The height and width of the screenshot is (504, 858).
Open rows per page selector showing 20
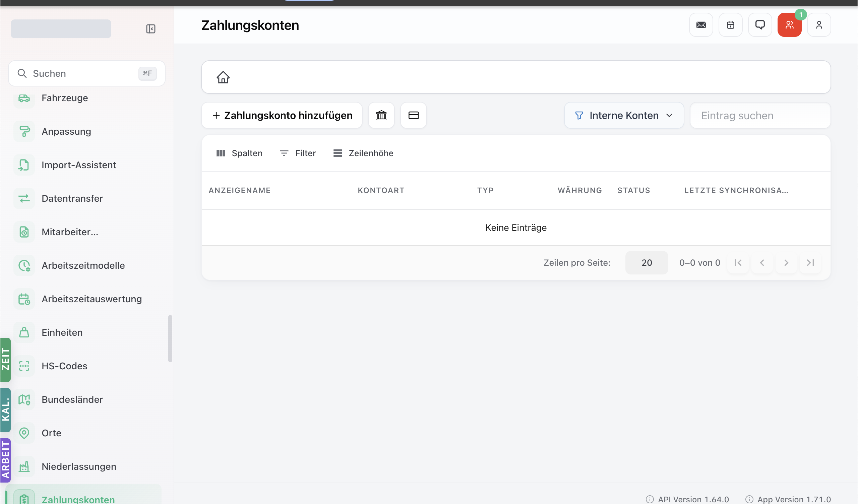pyautogui.click(x=647, y=263)
